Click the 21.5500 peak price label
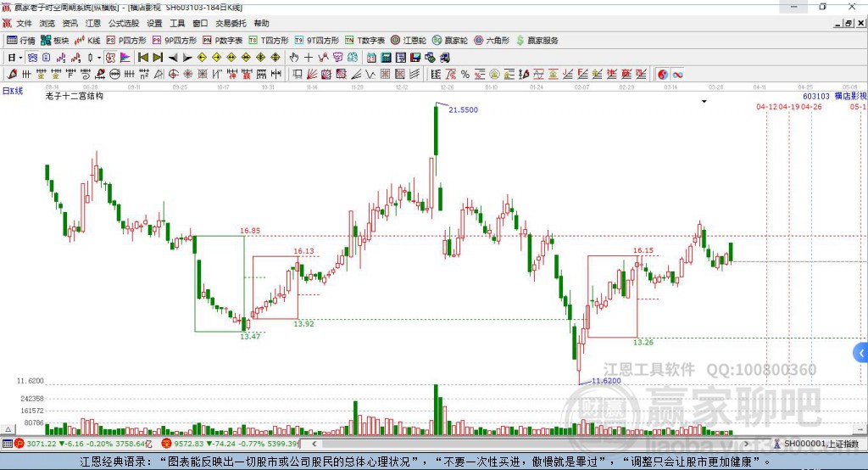The width and height of the screenshot is (868, 470). click(463, 109)
